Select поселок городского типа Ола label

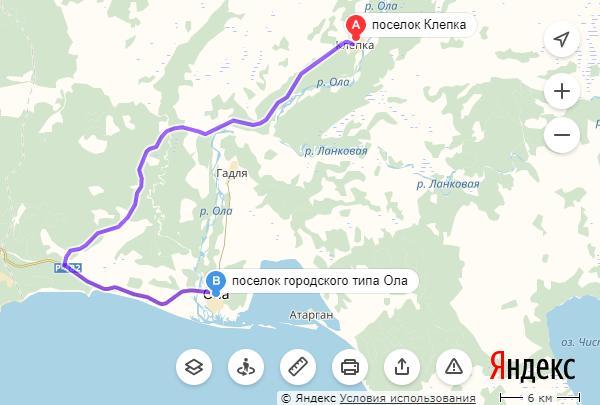pos(320,281)
